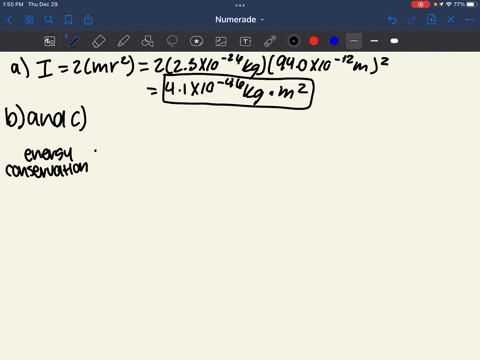Viewport: 480px width, 360px height.
Task: Select the Highlighter tool
Action: pos(123,41)
